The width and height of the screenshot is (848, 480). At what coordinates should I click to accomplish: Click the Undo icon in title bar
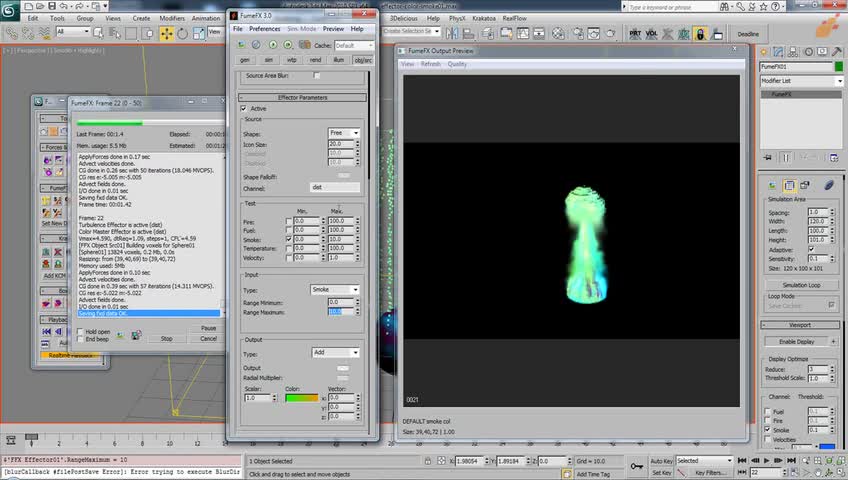coord(64,6)
